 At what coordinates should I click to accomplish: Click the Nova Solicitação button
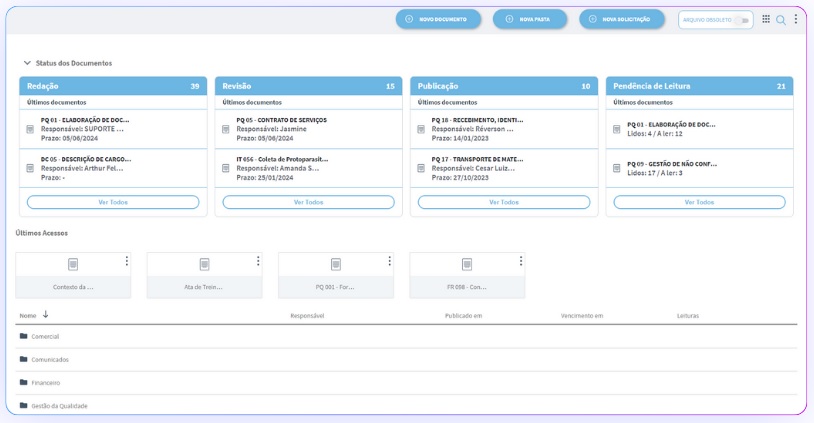[622, 19]
